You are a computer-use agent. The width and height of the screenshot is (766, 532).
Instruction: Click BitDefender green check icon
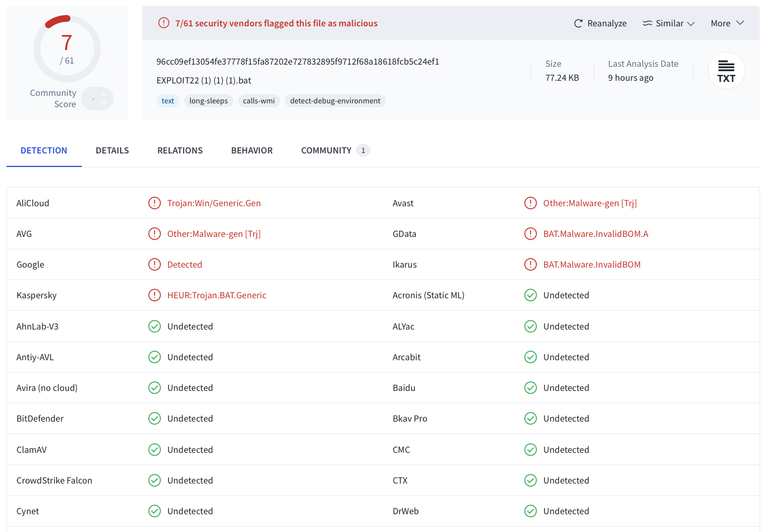(155, 418)
